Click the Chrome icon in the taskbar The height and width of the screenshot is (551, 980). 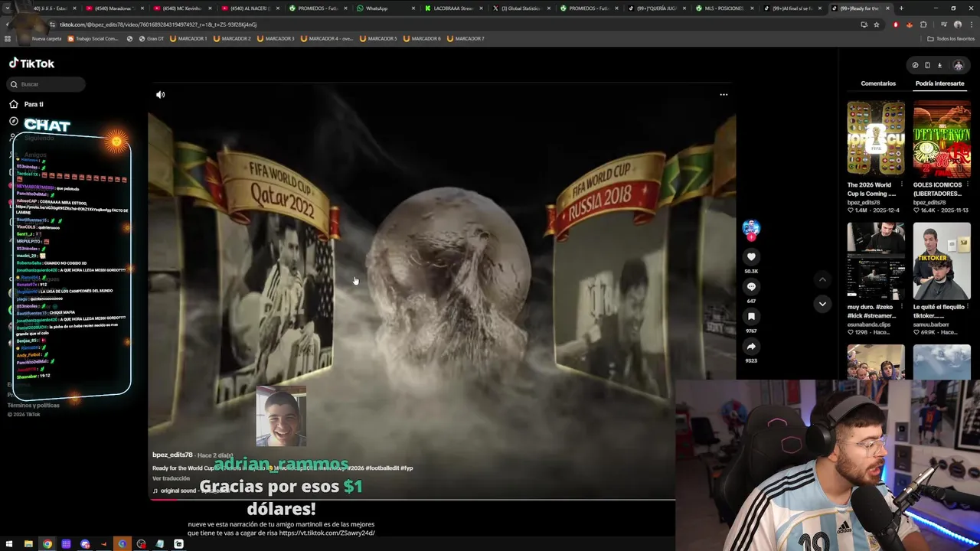pyautogui.click(x=47, y=544)
